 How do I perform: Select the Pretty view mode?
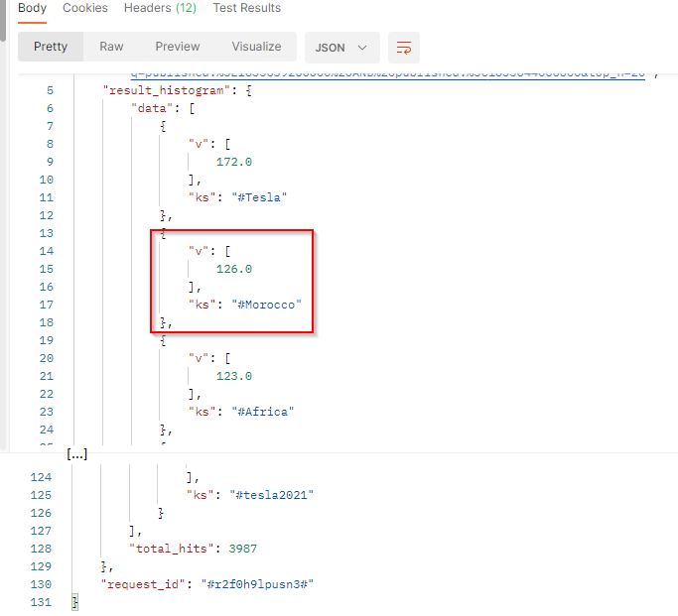[51, 47]
